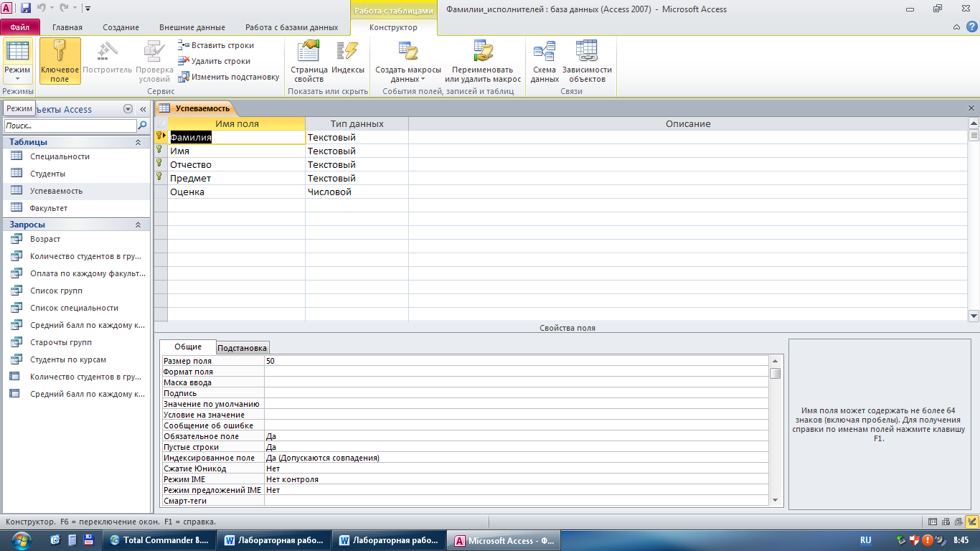
Task: Collapse the Таблицы group in navigation
Action: 138,142
